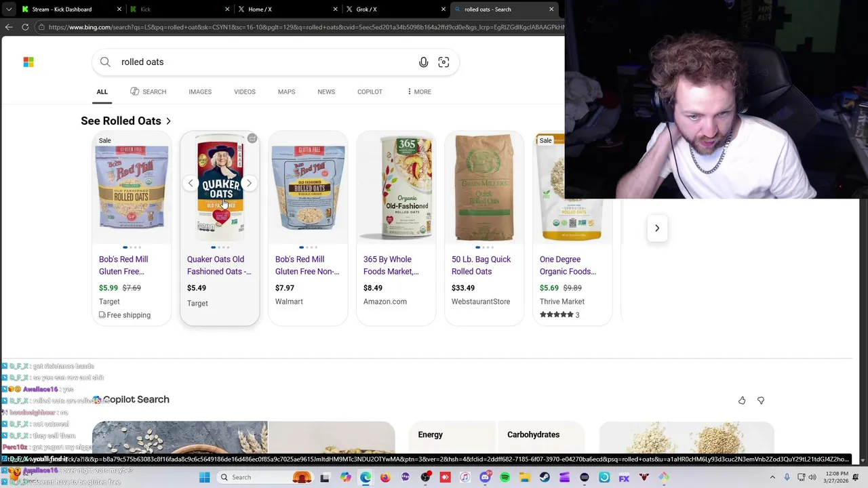This screenshot has height=488, width=868.
Task: Go back with the browser back arrow
Action: coord(9,27)
